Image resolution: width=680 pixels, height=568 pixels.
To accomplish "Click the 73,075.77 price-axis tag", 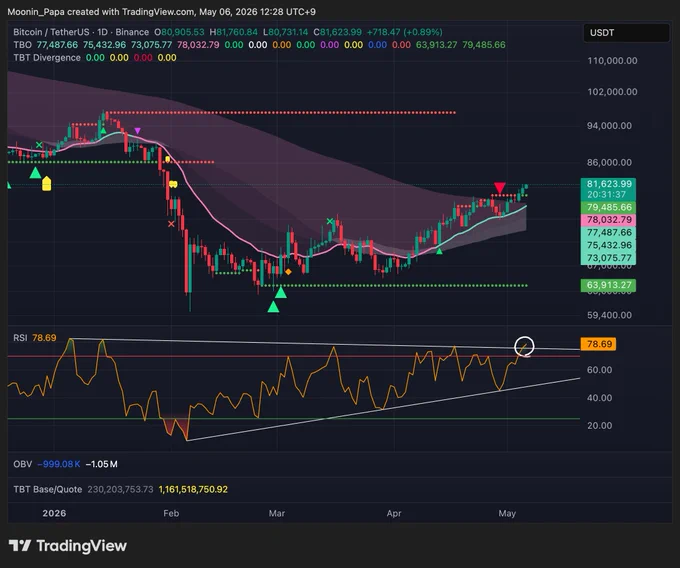I will (608, 258).
